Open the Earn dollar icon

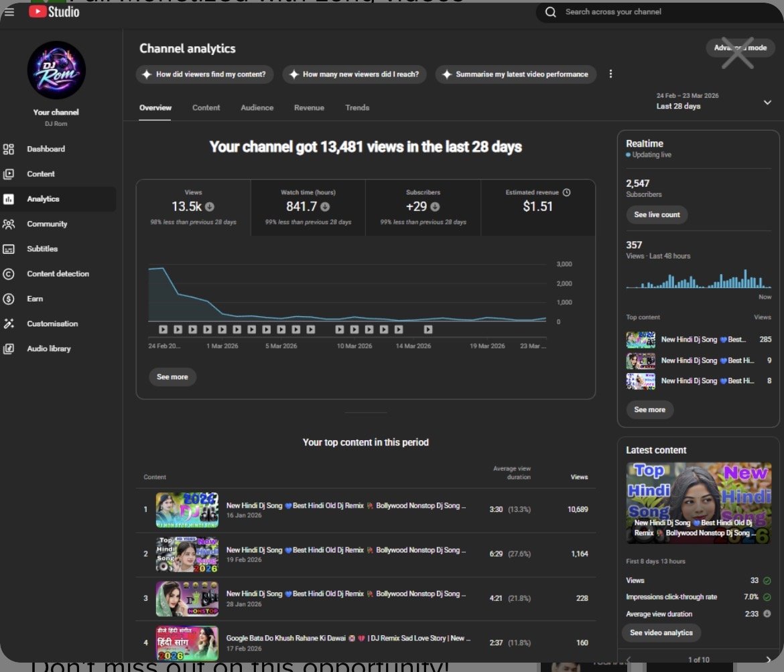pos(9,299)
